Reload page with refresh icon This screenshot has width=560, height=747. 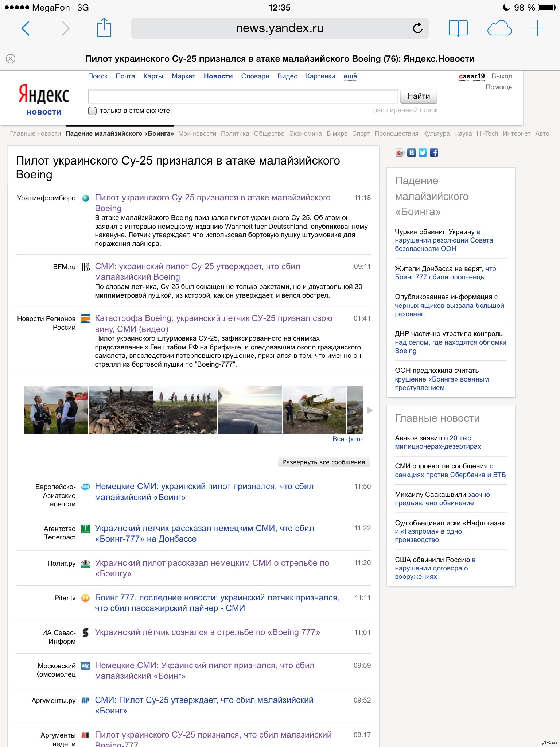point(417,28)
